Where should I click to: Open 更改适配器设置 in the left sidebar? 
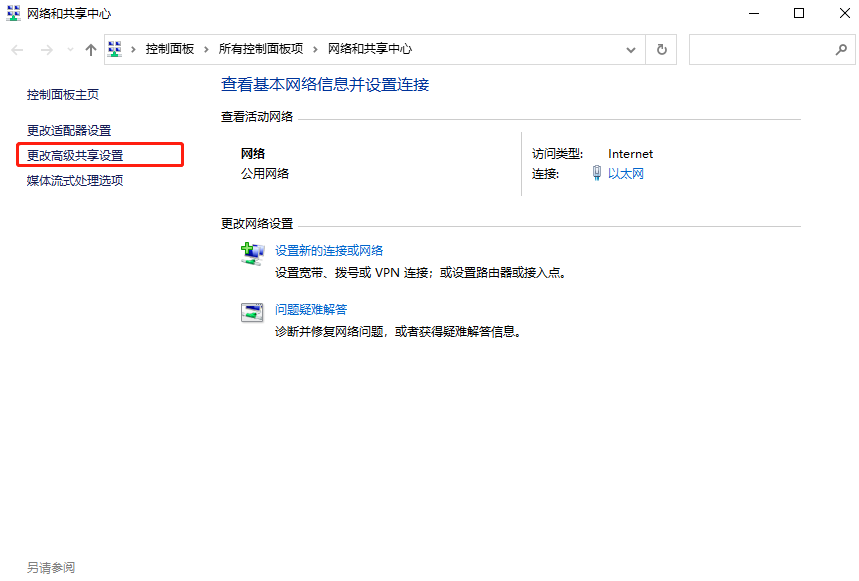tap(69, 130)
